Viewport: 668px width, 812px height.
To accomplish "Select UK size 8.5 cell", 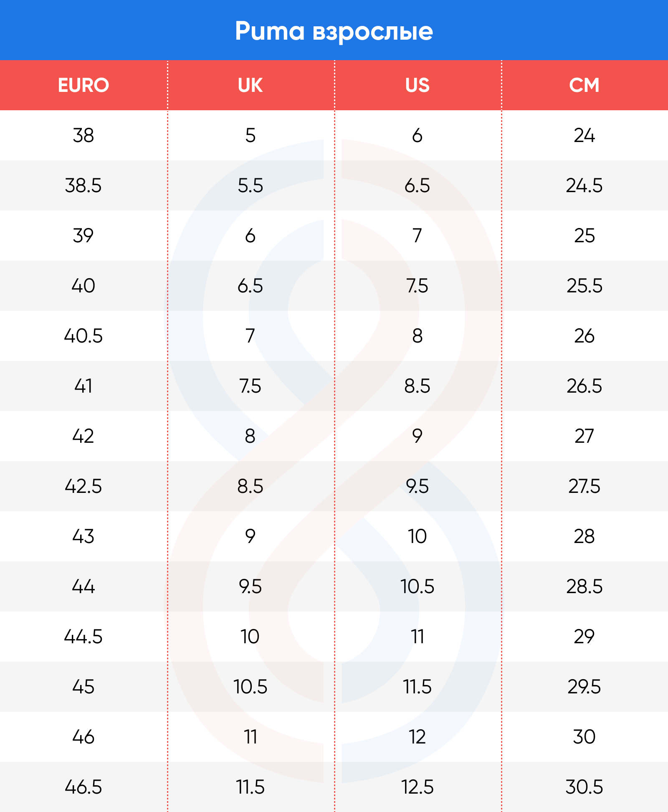I will pyautogui.click(x=250, y=486).
